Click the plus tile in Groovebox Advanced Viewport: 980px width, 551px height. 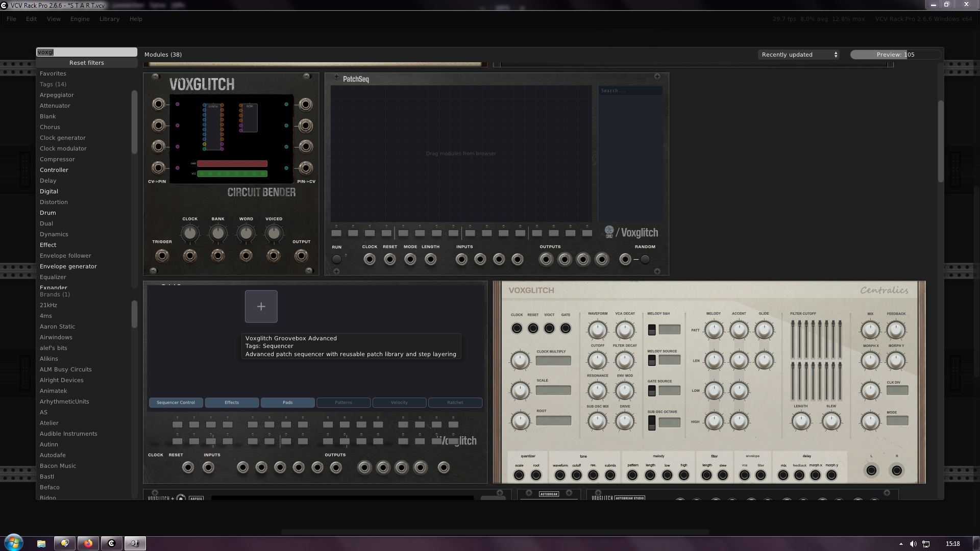point(261,307)
